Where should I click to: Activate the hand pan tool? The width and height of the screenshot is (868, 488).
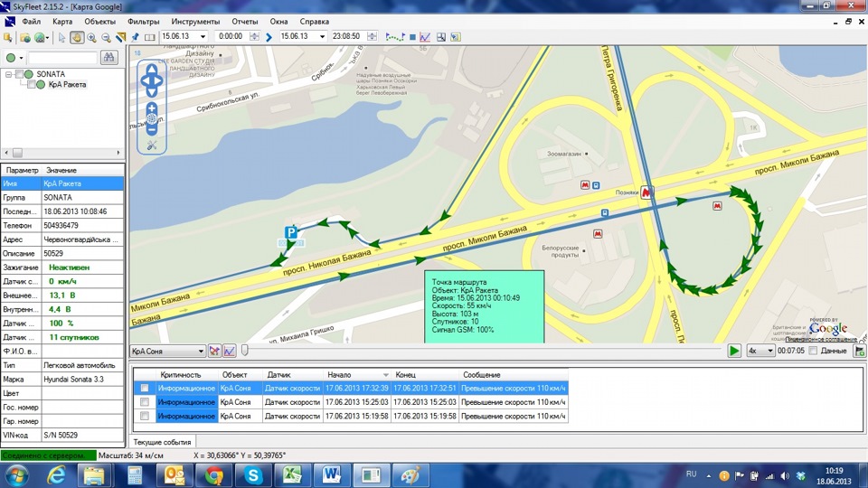[x=77, y=37]
